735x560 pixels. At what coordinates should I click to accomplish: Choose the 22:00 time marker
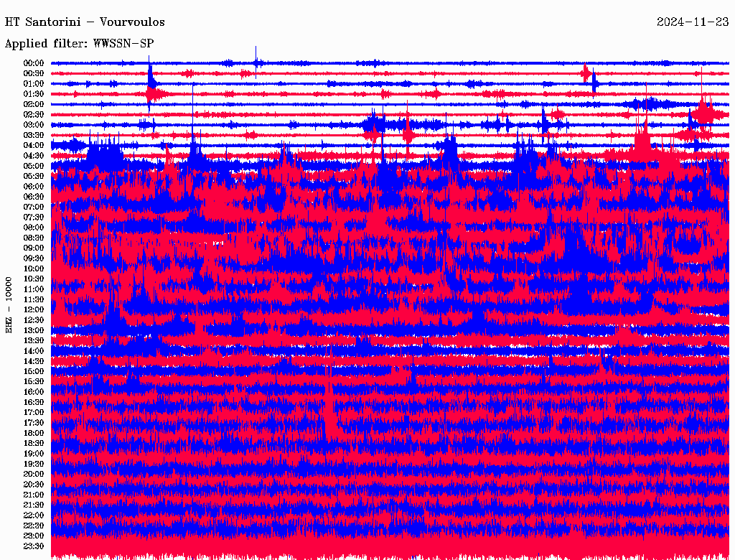(x=34, y=515)
